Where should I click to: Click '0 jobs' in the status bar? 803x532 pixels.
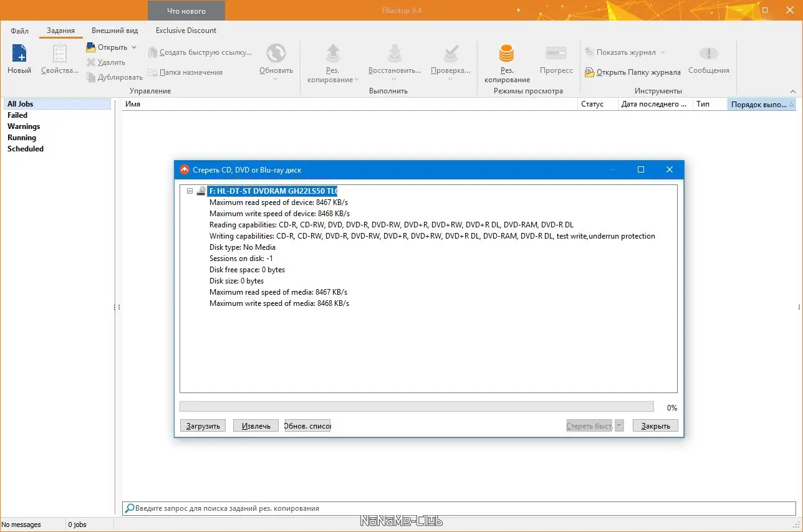[77, 525]
